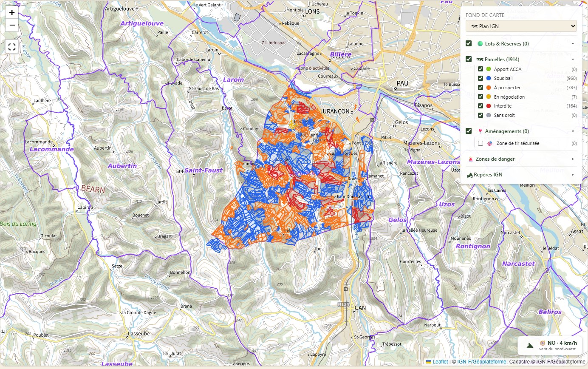The width and height of the screenshot is (588, 369).
Task: Uncheck the Parcelles layer checkbox
Action: (469, 59)
